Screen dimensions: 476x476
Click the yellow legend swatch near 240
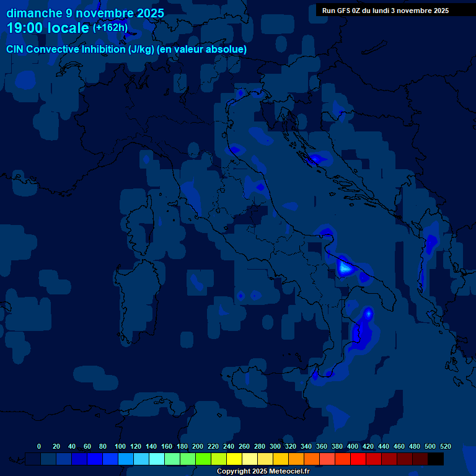pyautogui.click(x=234, y=459)
